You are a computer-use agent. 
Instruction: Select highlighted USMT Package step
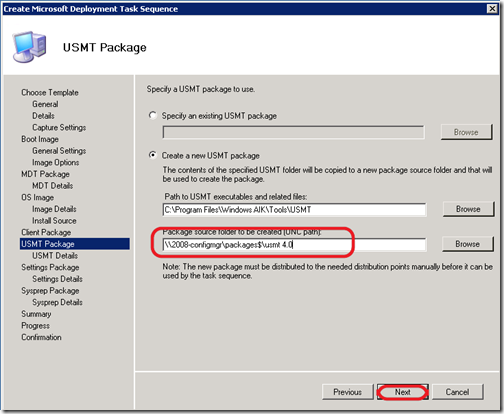click(x=75, y=244)
